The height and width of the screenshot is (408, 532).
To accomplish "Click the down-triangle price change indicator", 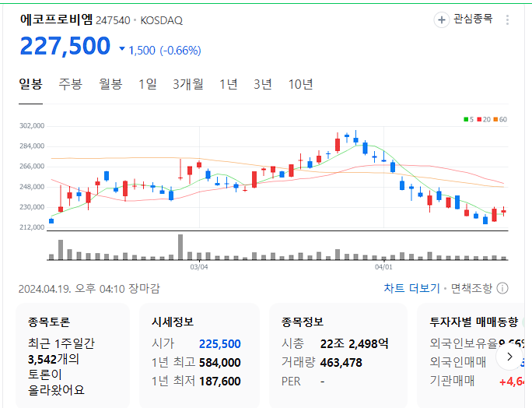I will [x=122, y=48].
